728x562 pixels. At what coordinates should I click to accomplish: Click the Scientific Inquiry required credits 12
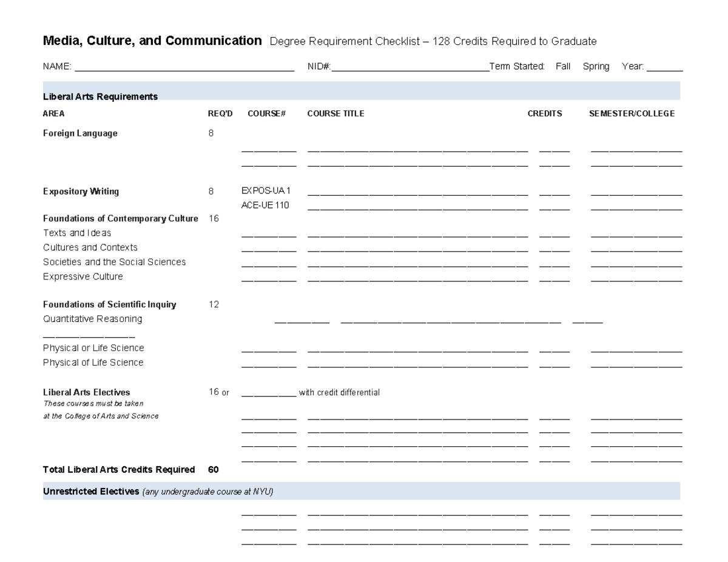pos(214,304)
